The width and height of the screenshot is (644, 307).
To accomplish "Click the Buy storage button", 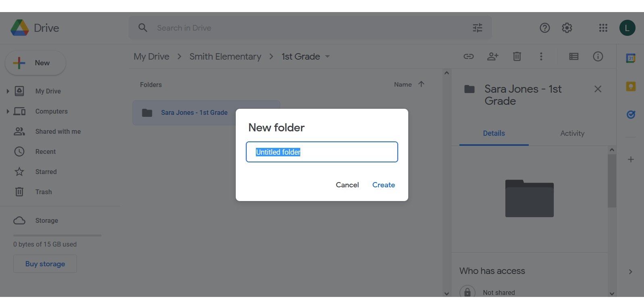I will (x=45, y=264).
